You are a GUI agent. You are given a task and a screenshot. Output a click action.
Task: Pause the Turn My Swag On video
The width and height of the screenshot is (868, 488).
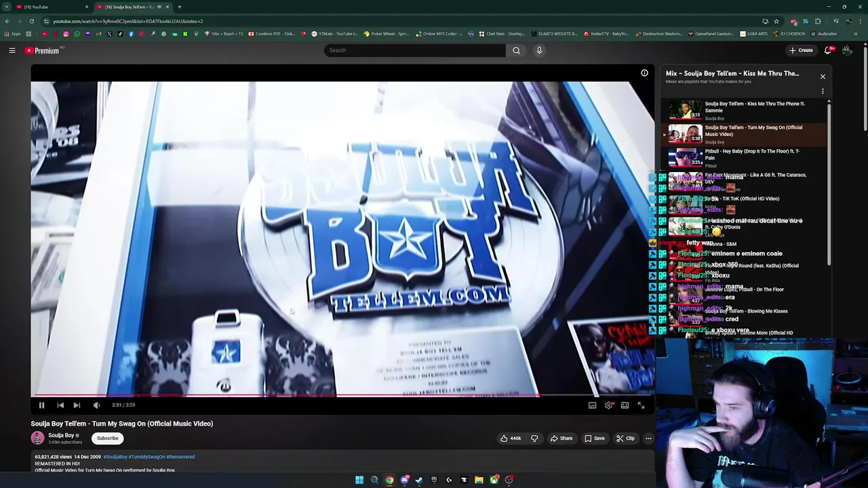click(41, 405)
